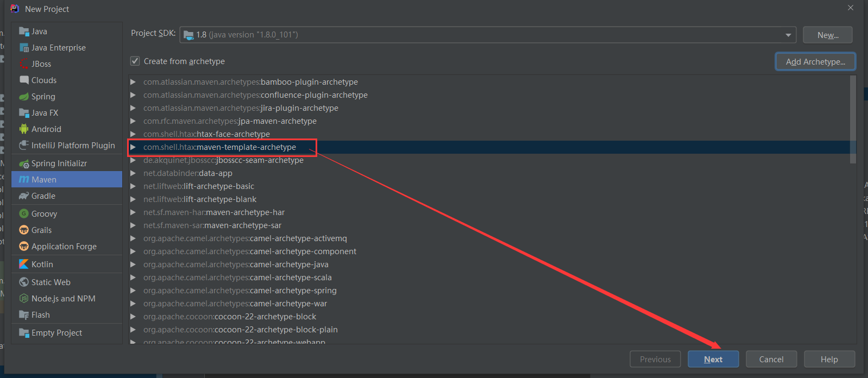
Task: Select Static Web project type
Action: (67, 282)
